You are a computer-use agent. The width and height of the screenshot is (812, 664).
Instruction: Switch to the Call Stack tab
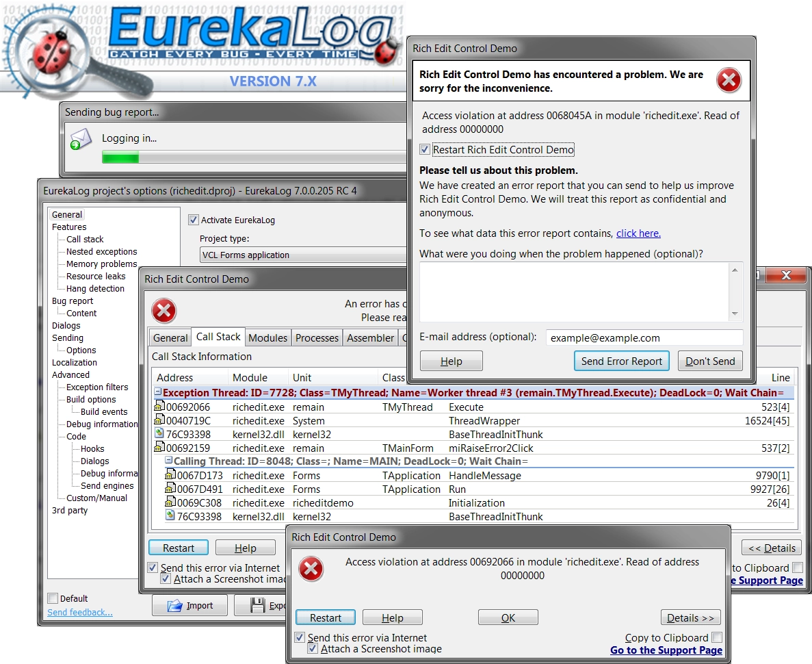click(218, 337)
